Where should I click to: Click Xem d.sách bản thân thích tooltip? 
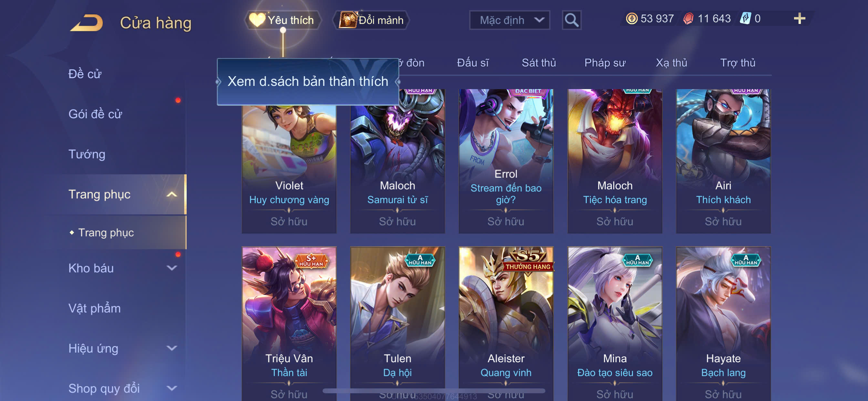pyautogui.click(x=308, y=82)
